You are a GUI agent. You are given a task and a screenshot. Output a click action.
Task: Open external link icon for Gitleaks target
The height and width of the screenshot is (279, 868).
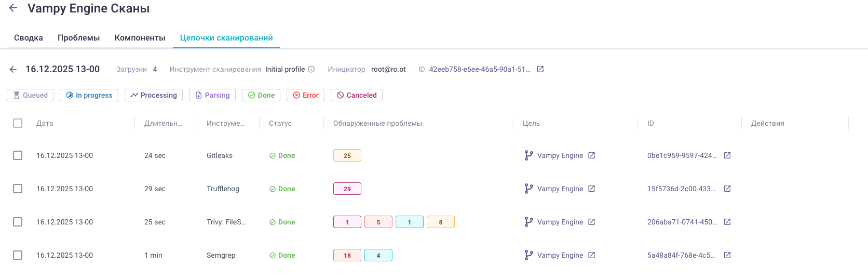coord(591,155)
